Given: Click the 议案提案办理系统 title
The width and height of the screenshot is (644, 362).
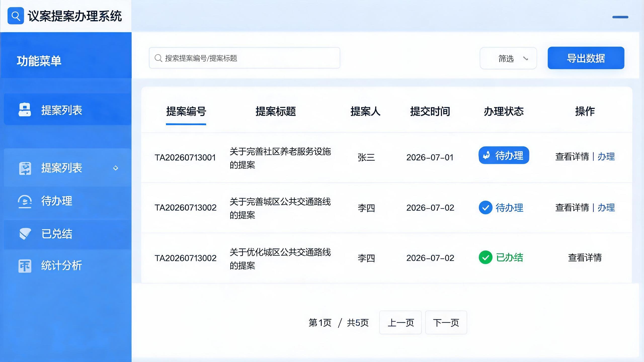Looking at the screenshot, I should tap(75, 16).
